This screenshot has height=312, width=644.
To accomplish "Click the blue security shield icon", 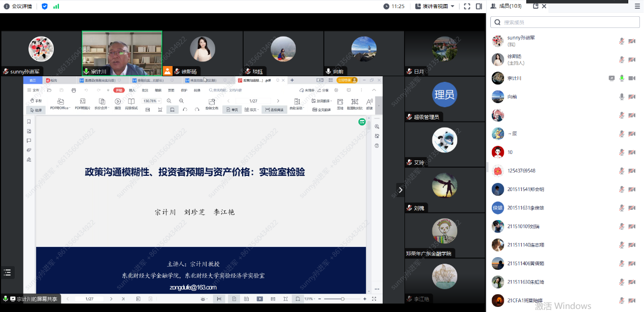I will pyautogui.click(x=45, y=6).
